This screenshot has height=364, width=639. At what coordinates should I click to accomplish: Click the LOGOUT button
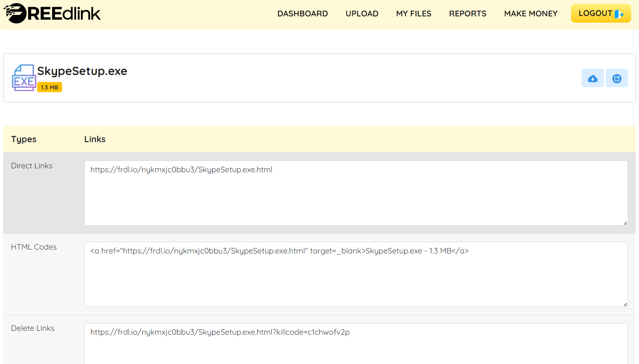click(x=601, y=13)
